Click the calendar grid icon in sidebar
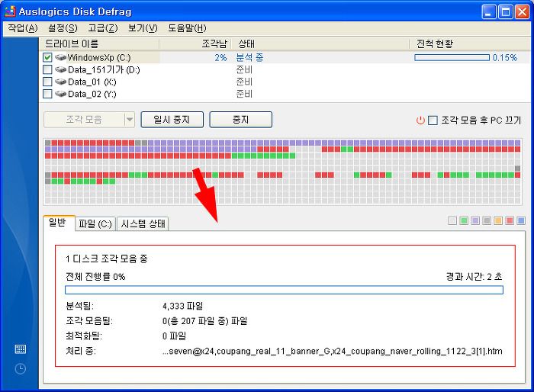Screen dimensions: 534x392 pos(21,349)
